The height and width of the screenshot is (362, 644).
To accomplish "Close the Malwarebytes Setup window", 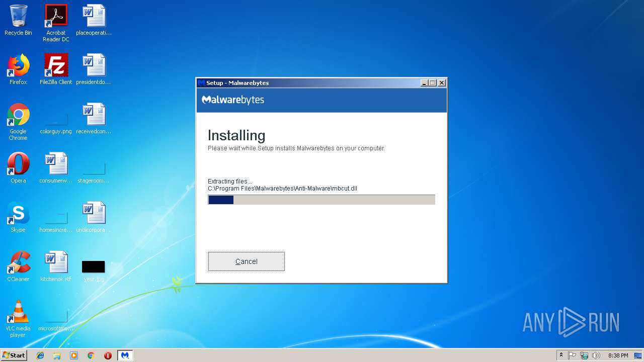I will (x=442, y=83).
